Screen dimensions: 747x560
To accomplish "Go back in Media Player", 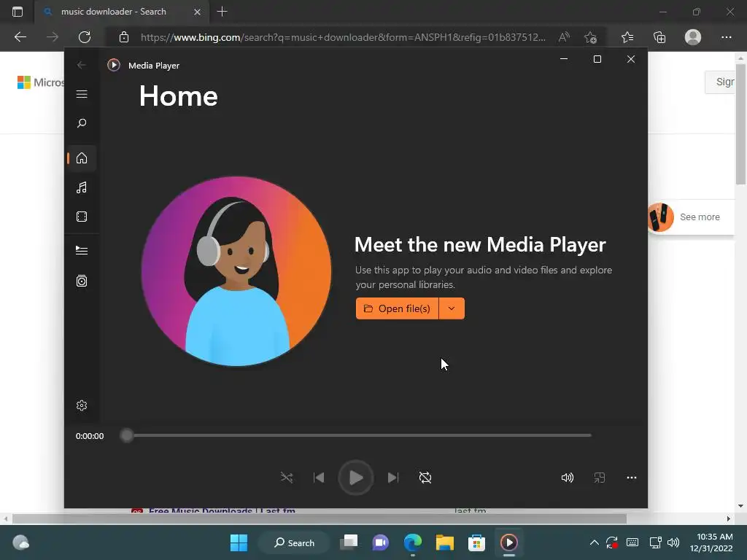I will tap(82, 65).
